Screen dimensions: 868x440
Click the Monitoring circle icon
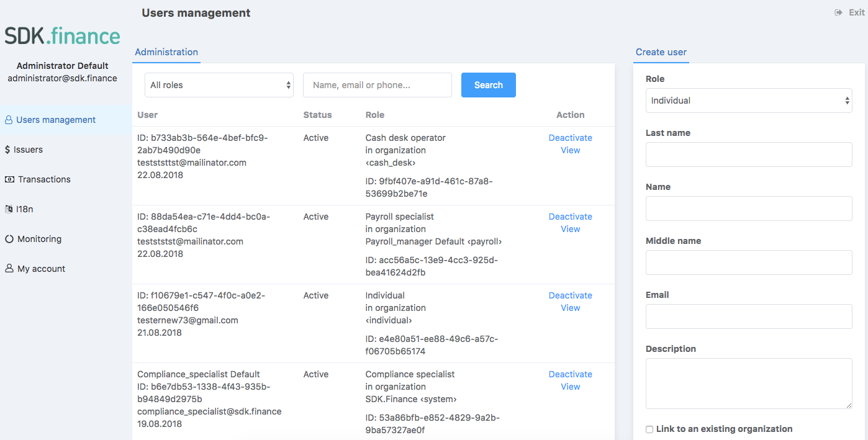[x=9, y=239]
